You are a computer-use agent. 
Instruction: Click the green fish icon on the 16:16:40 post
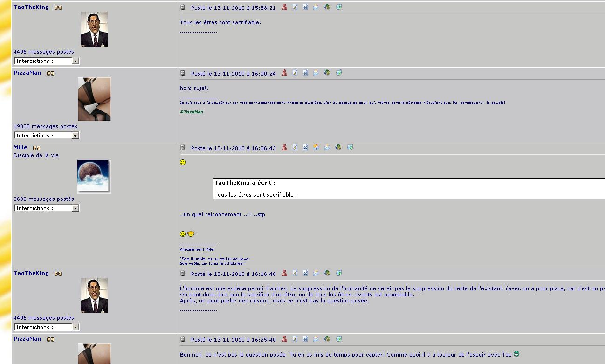click(327, 273)
